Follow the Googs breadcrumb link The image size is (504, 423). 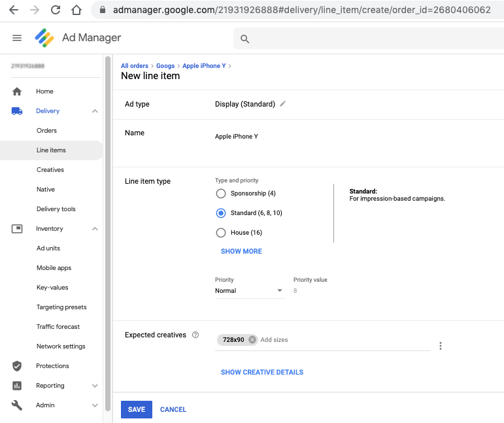tap(165, 66)
